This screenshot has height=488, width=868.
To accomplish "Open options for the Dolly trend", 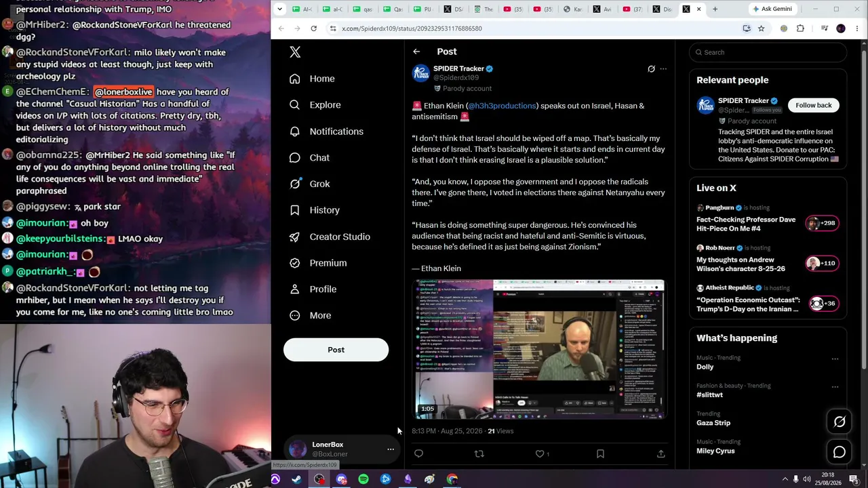I will (835, 359).
